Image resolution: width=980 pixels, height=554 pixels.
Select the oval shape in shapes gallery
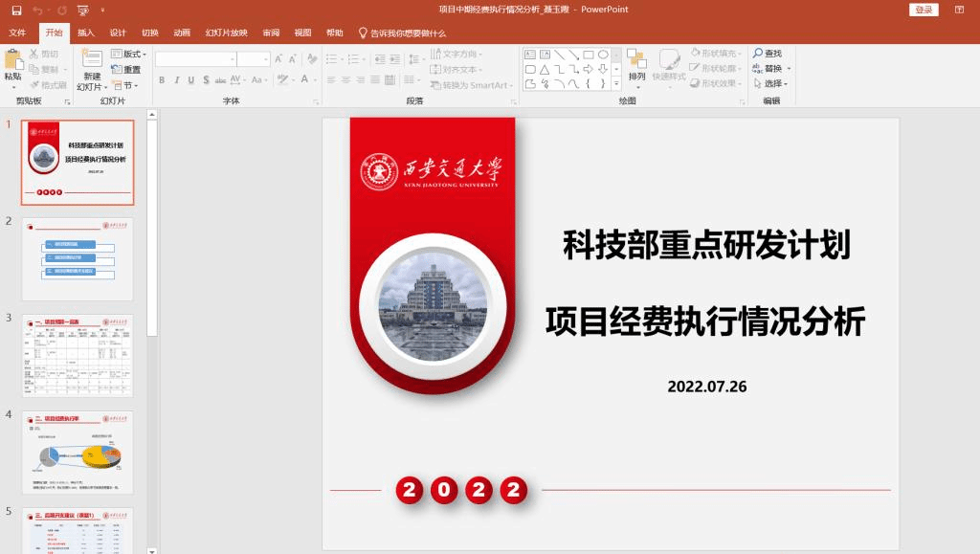click(603, 55)
